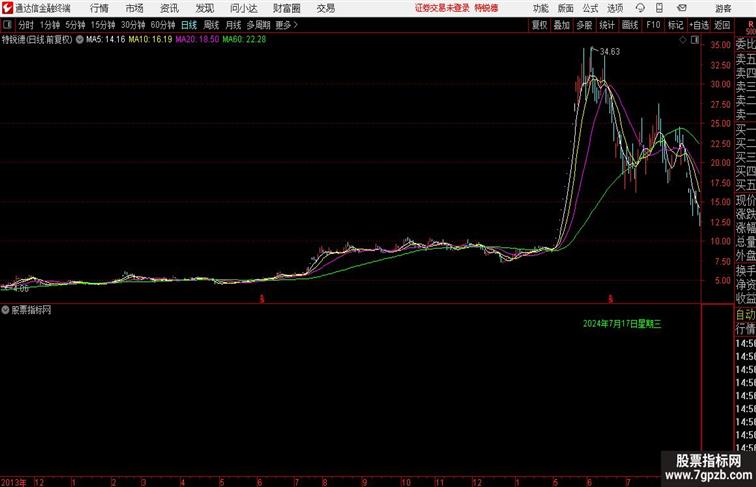Open the 多周期 multi-period view
Viewport: 756px width, 487px height.
click(x=258, y=25)
